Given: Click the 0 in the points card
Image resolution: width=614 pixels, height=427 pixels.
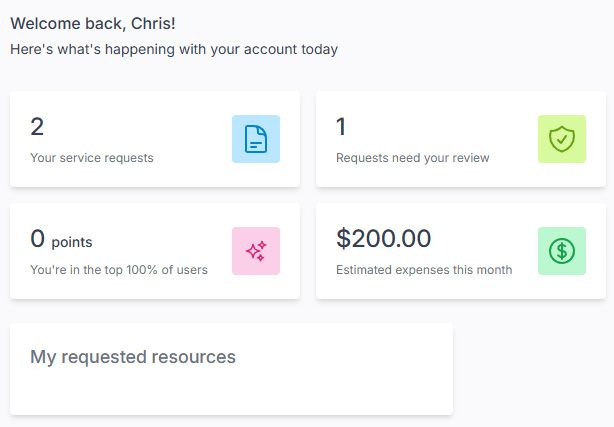Looking at the screenshot, I should (38, 239).
